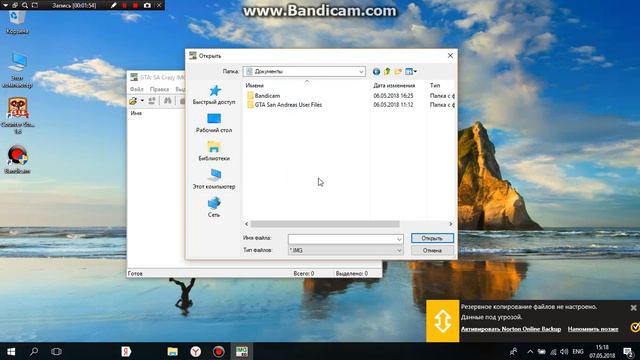
Task: Dismiss the Norton backup notification
Action: 633,308
